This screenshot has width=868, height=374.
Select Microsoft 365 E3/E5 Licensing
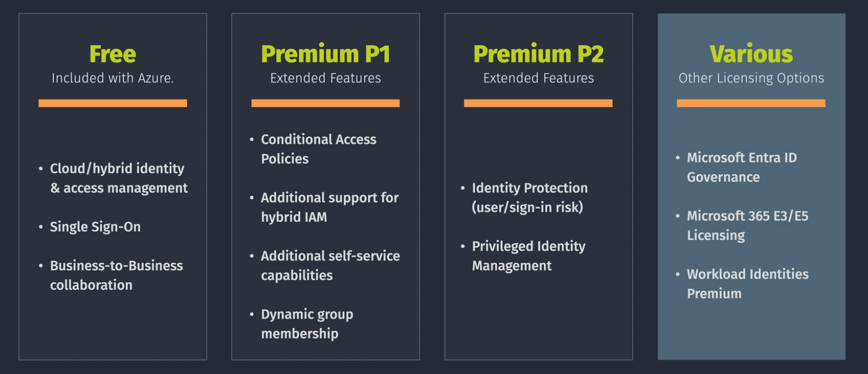(747, 225)
